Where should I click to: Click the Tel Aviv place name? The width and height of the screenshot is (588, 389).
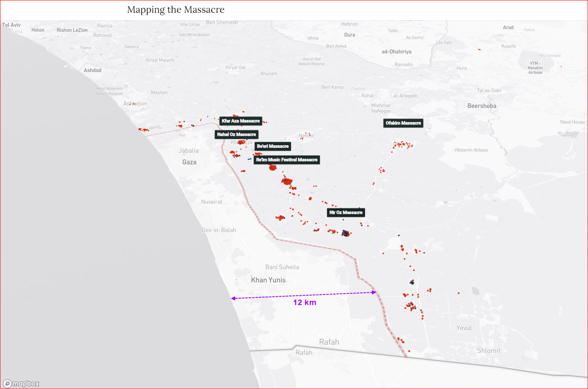11,25
